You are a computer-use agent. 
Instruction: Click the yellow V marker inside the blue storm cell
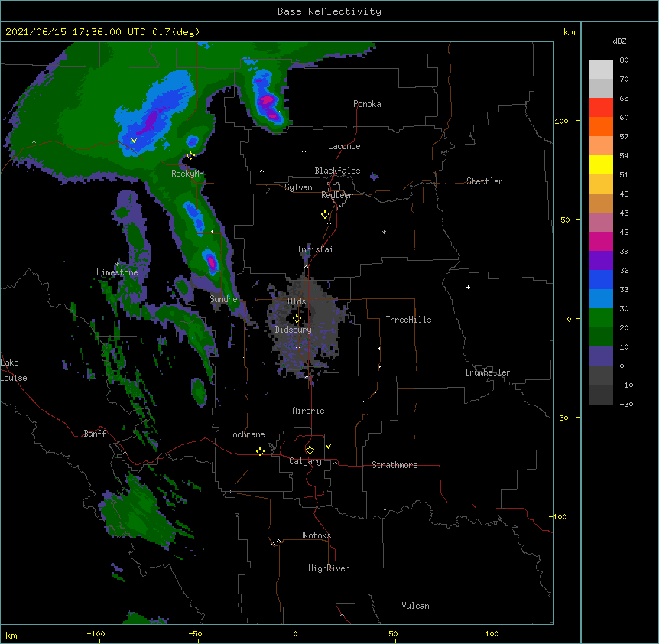(134, 141)
